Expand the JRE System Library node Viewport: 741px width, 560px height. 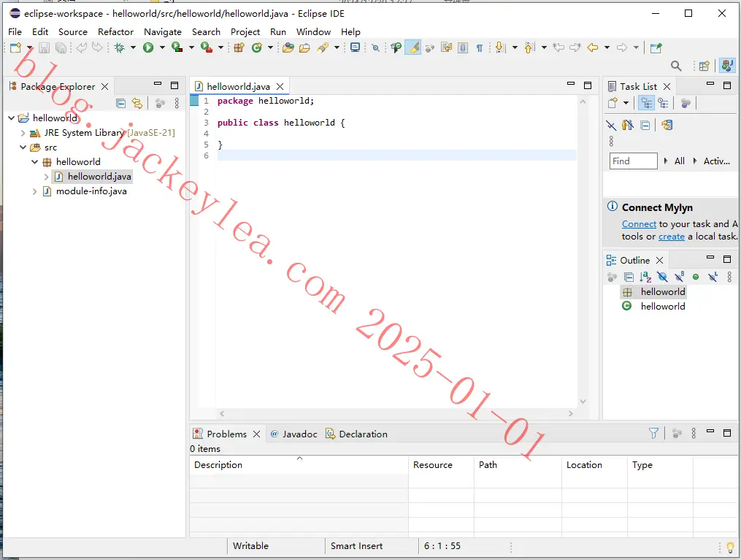pyautogui.click(x=23, y=133)
